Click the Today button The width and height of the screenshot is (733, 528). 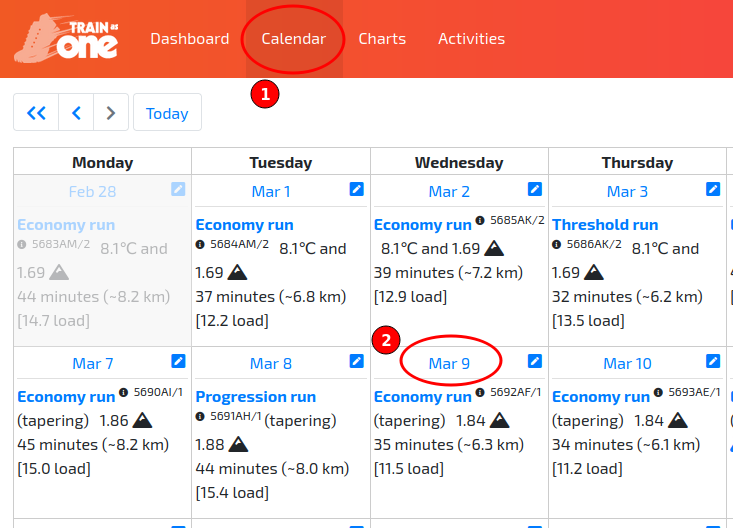tap(167, 113)
